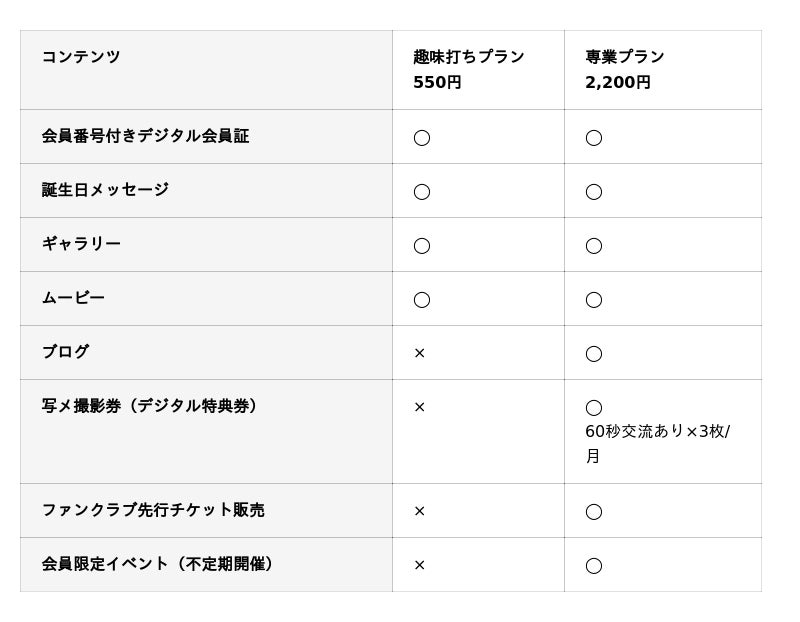Viewport: 800px width, 622px height.
Task: Click circle for ブログ in 専業プラン column
Action: point(594,353)
